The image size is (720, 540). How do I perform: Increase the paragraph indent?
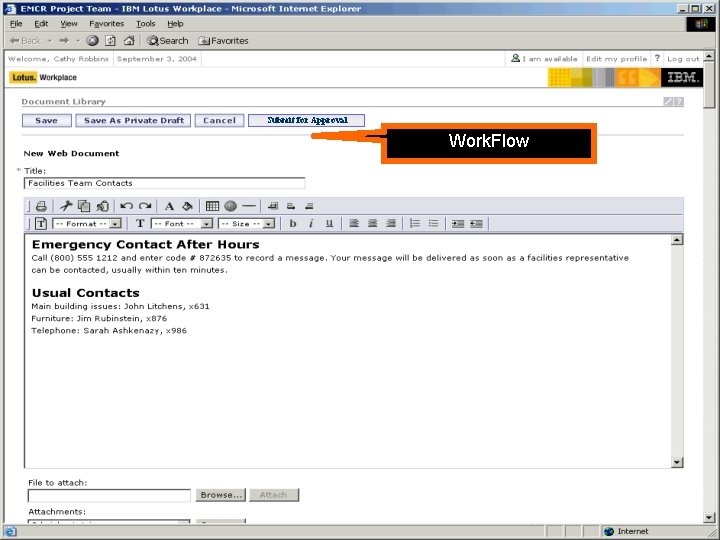pyautogui.click(x=458, y=224)
